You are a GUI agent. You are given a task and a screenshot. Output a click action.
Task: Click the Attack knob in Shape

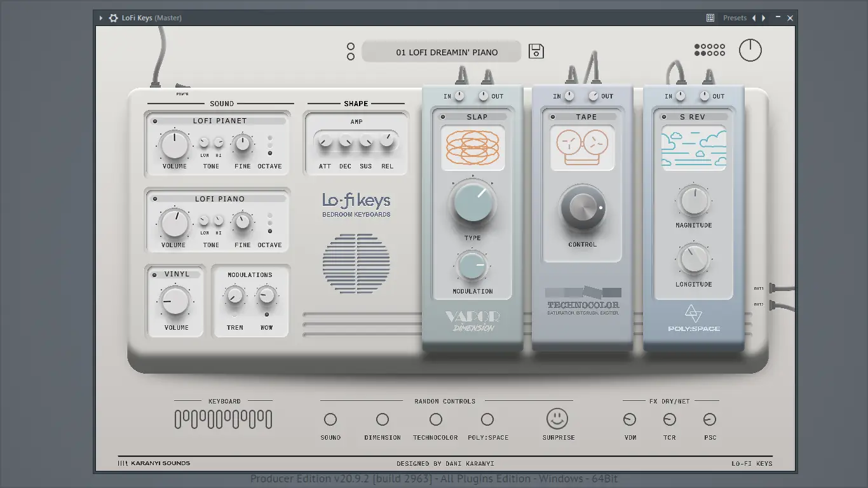point(325,140)
